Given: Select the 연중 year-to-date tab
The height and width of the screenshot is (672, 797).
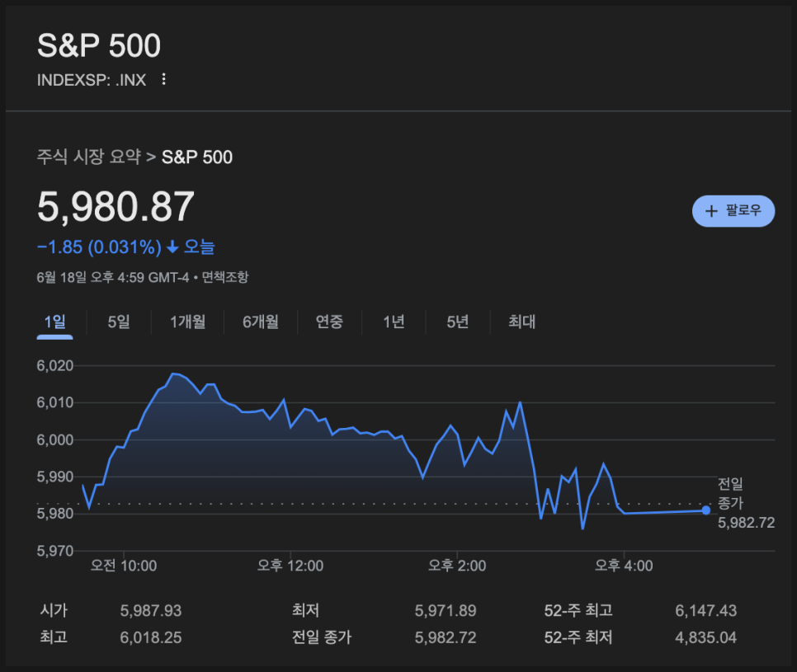Looking at the screenshot, I should 329,322.
